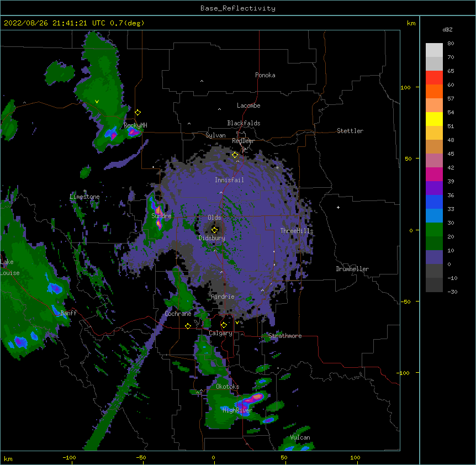Select the RedDeer city label
The image size is (476, 465).
click(243, 141)
